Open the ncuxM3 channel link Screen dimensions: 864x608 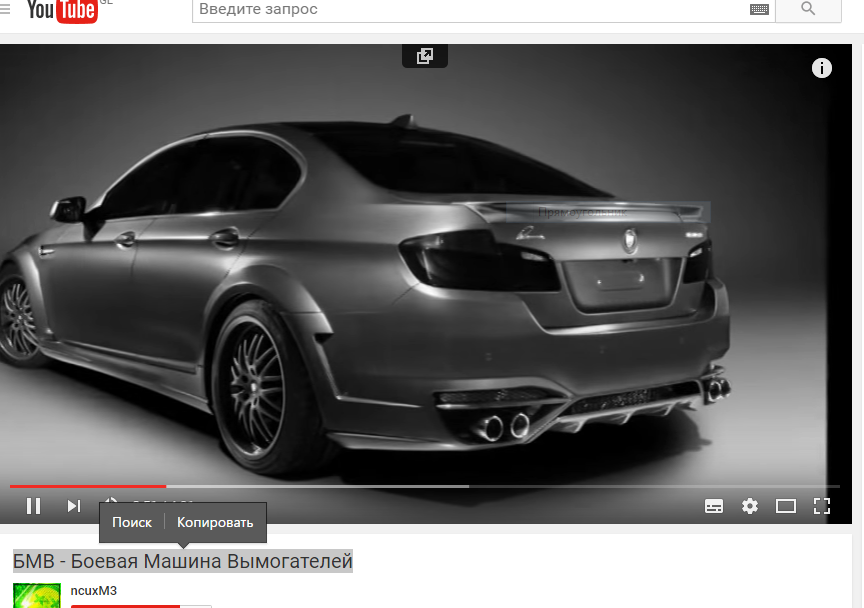(94, 591)
